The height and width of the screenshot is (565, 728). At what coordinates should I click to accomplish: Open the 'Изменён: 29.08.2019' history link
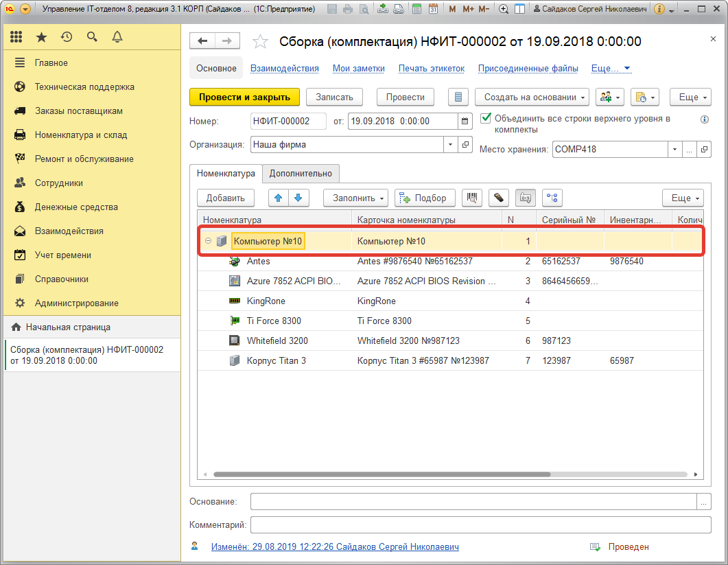[335, 547]
